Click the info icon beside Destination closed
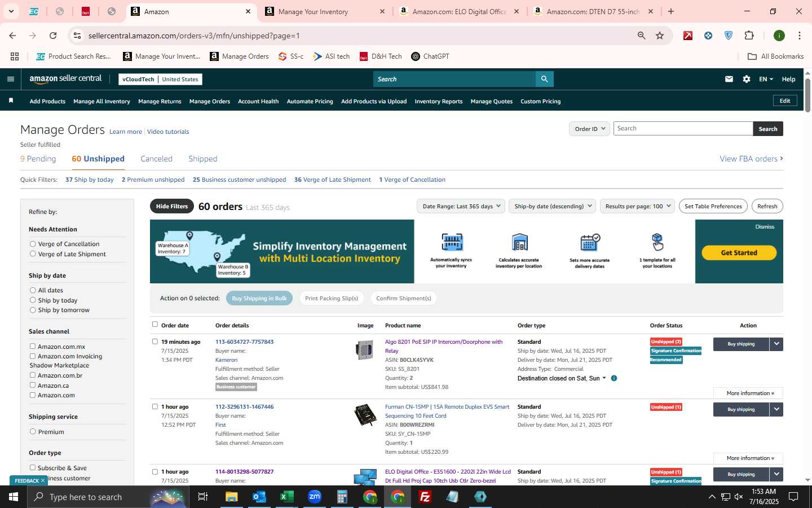 [614, 378]
